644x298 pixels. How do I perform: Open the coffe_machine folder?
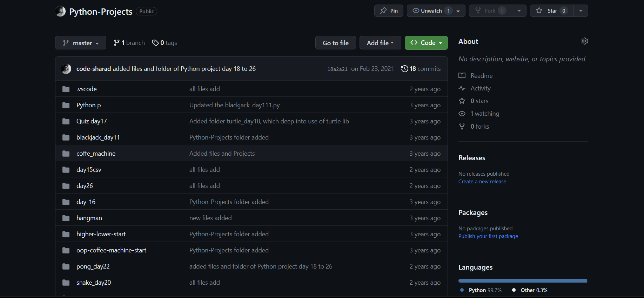[96, 154]
